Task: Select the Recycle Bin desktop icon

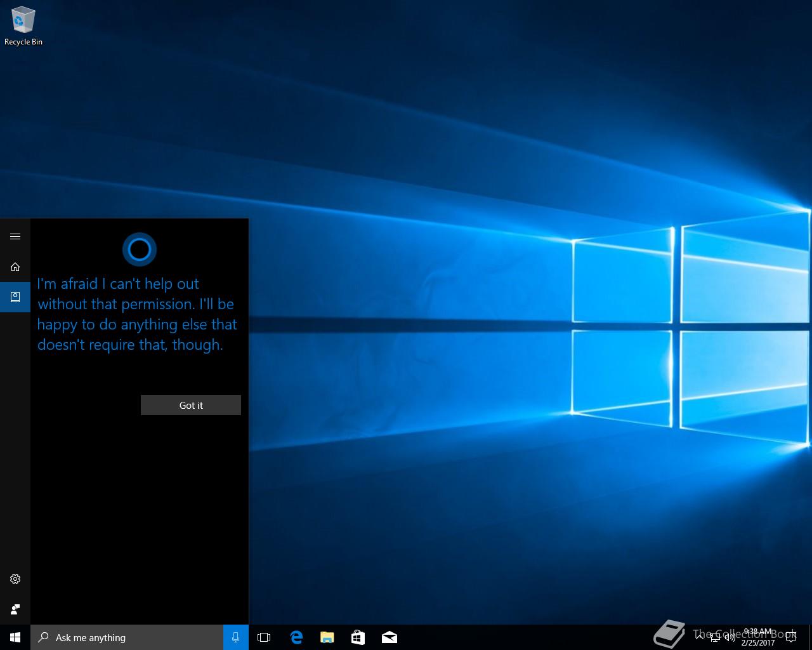Action: pyautogui.click(x=23, y=26)
